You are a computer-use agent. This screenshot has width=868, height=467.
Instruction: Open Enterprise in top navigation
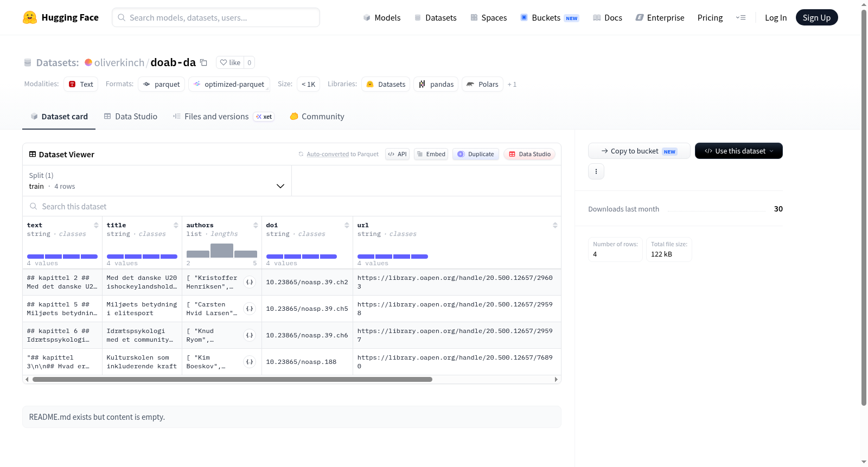click(x=660, y=18)
